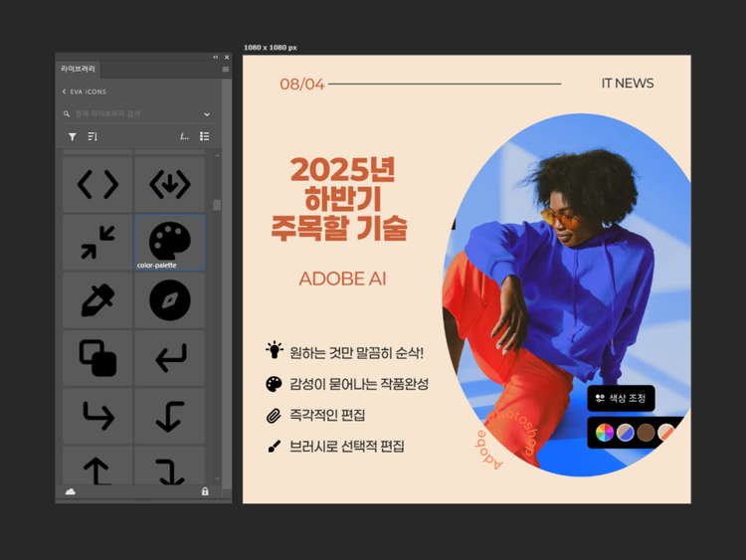Click the 색상 조정 button on canvas
This screenshot has width=746, height=560.
click(621, 398)
